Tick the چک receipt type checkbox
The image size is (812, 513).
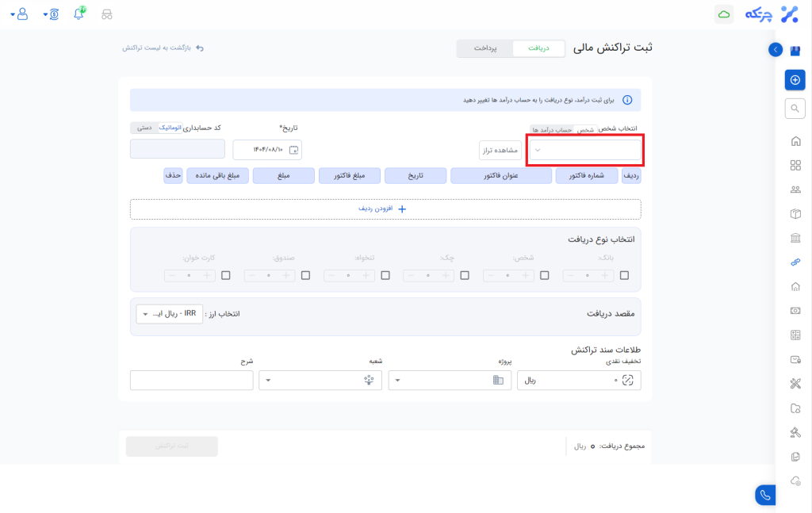coord(465,275)
